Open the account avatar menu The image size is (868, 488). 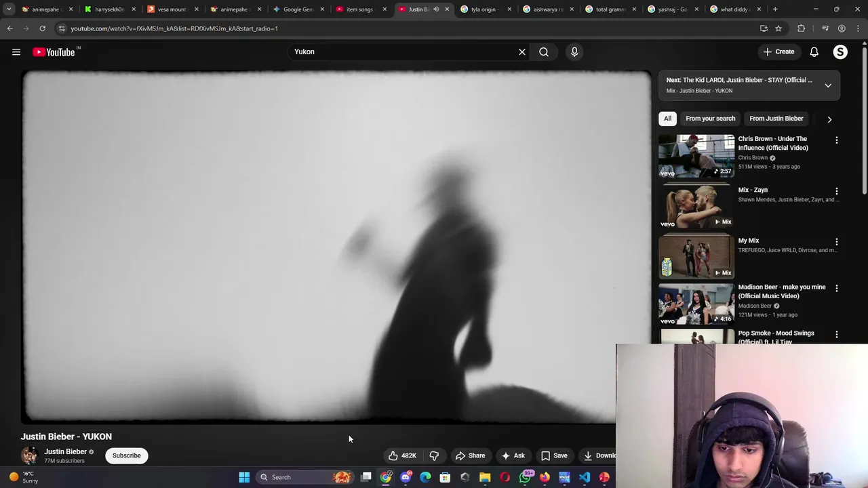tap(840, 52)
